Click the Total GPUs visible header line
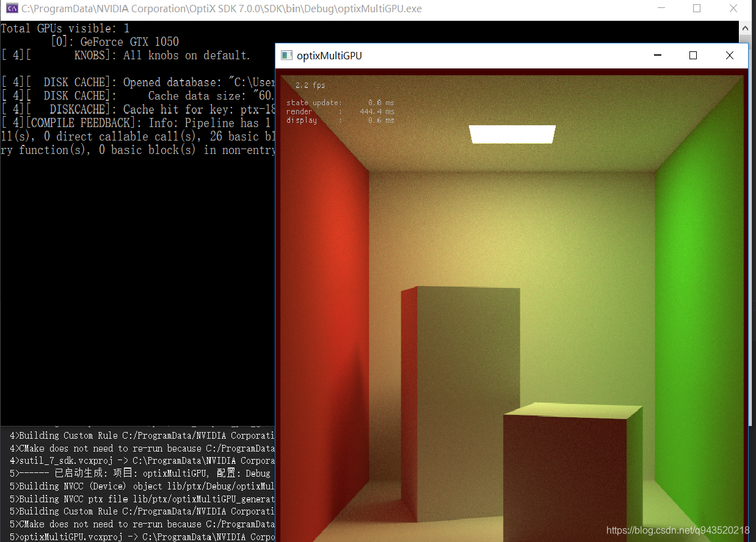The width and height of the screenshot is (756, 542). 64,28
